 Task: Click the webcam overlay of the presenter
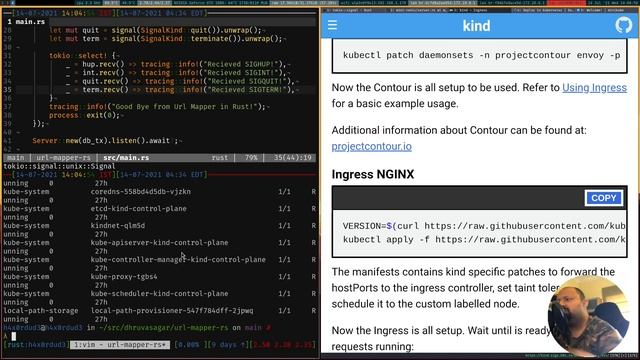589,315
